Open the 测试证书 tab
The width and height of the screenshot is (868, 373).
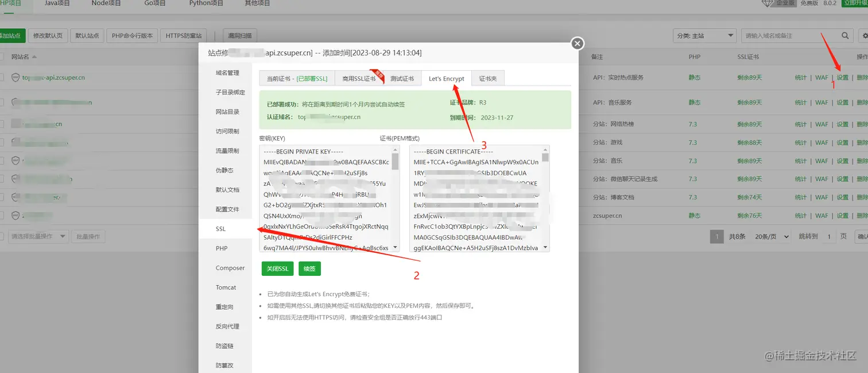(x=402, y=79)
